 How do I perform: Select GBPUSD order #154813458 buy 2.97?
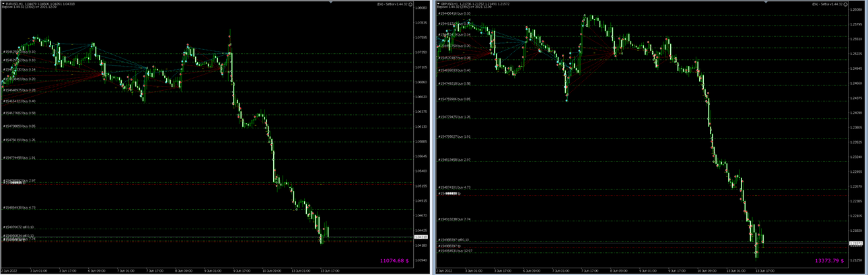454,160
